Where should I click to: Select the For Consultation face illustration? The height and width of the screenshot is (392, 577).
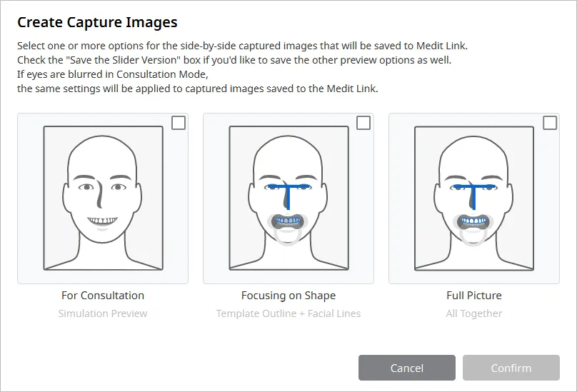pyautogui.click(x=103, y=198)
